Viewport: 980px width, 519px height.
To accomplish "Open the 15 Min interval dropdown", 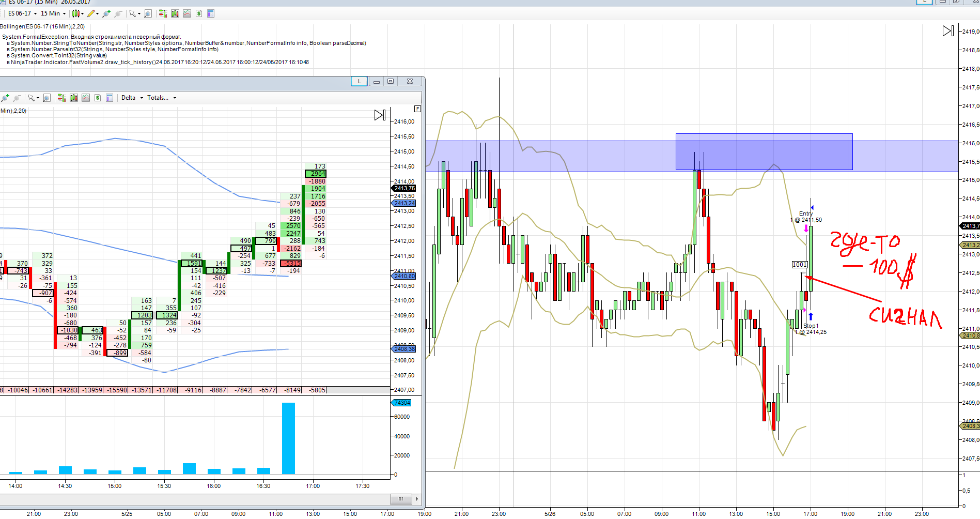I will [53, 13].
